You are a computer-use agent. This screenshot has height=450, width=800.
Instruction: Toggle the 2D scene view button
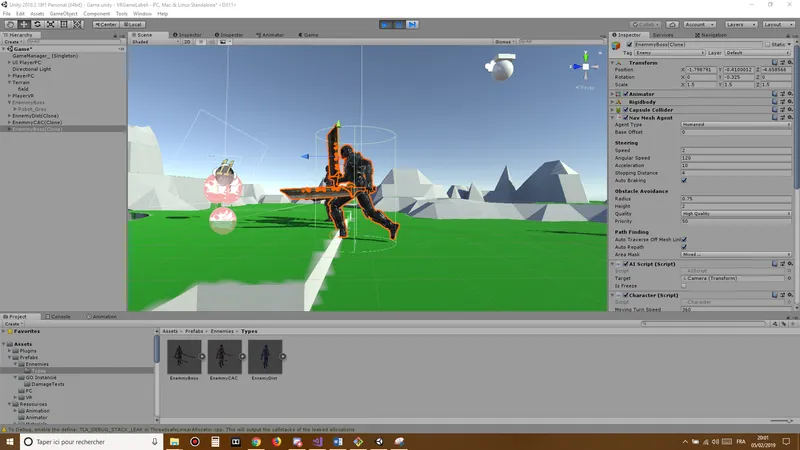(x=187, y=42)
